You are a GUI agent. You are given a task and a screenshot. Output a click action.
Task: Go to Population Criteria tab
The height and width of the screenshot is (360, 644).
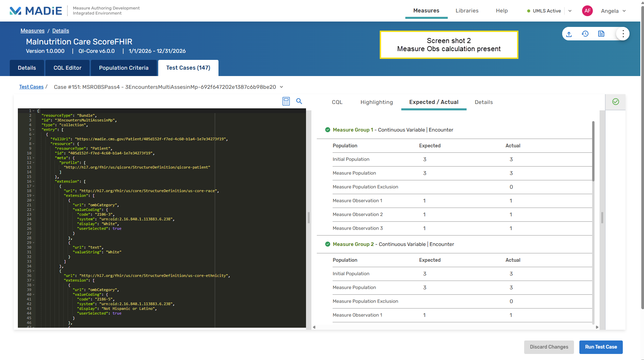pyautogui.click(x=124, y=68)
